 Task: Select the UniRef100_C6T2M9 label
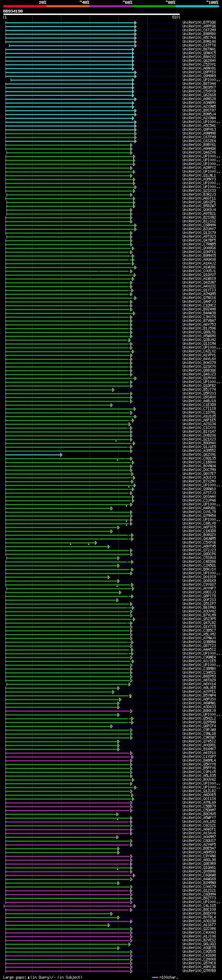[199, 30]
